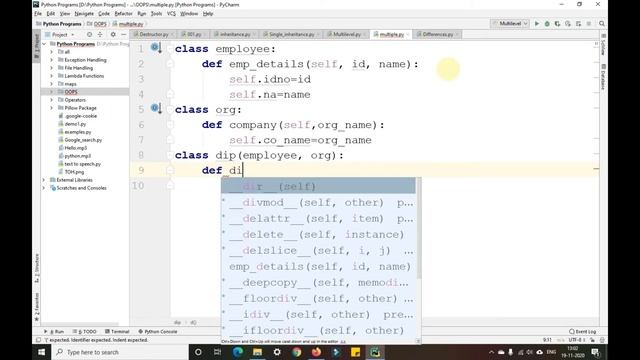
Task: Expand the Pillow Package folder
Action: pos(51,108)
